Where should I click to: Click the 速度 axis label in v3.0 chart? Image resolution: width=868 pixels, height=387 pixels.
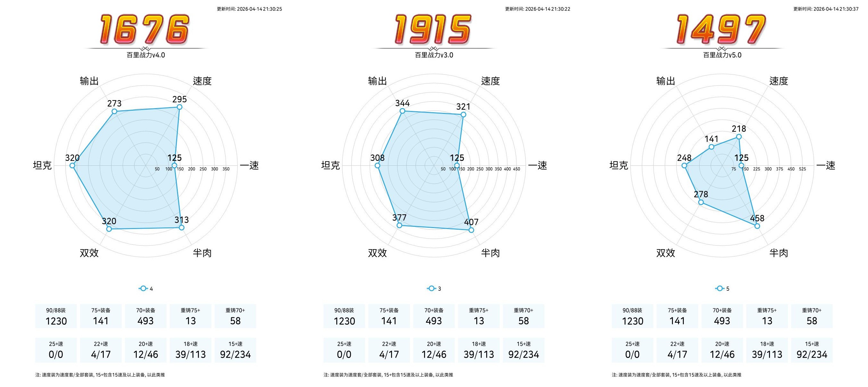pos(490,81)
